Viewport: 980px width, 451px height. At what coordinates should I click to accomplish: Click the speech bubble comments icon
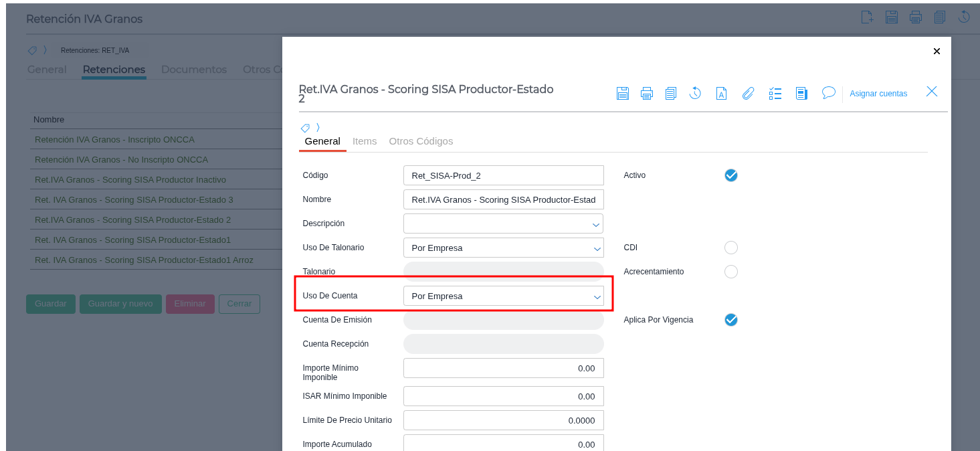pos(828,93)
